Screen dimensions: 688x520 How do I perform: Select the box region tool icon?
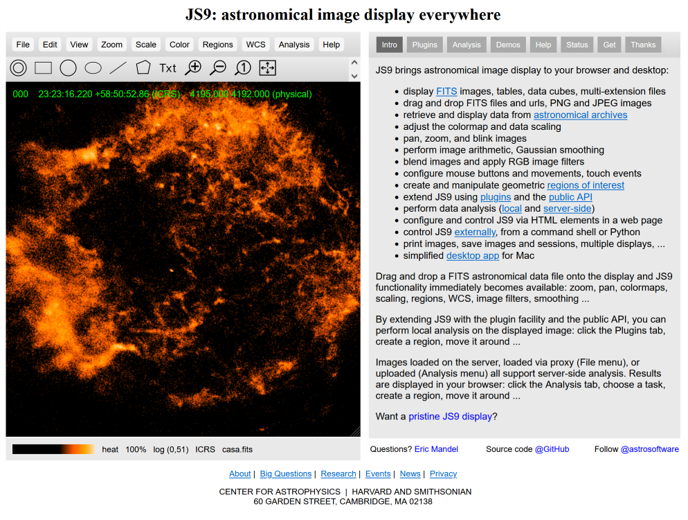[43, 68]
